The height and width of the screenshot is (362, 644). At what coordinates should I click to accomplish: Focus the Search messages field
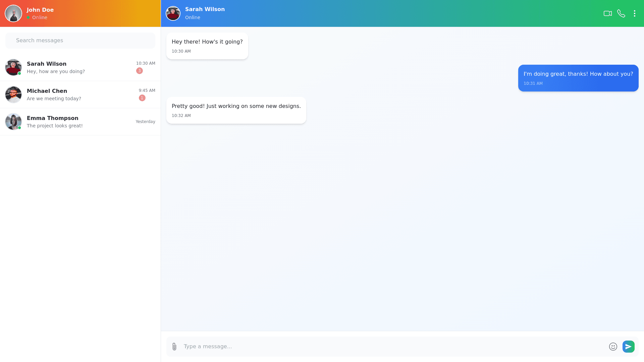click(80, 41)
